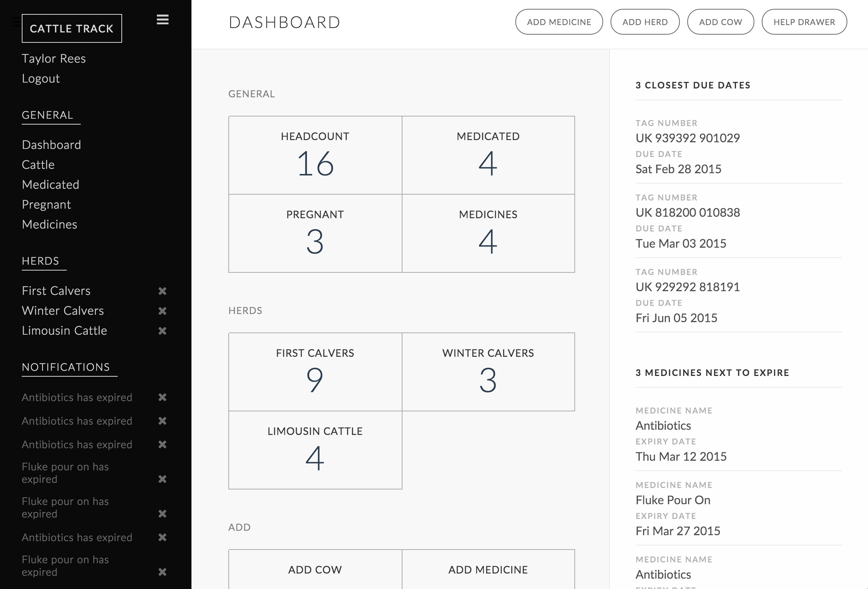
Task: Remove the Winter Calvers herd with its X
Action: [162, 311]
